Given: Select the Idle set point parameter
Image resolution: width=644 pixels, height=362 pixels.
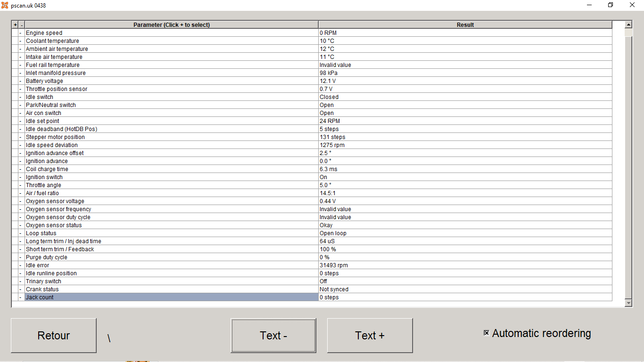Looking at the screenshot, I should point(172,121).
